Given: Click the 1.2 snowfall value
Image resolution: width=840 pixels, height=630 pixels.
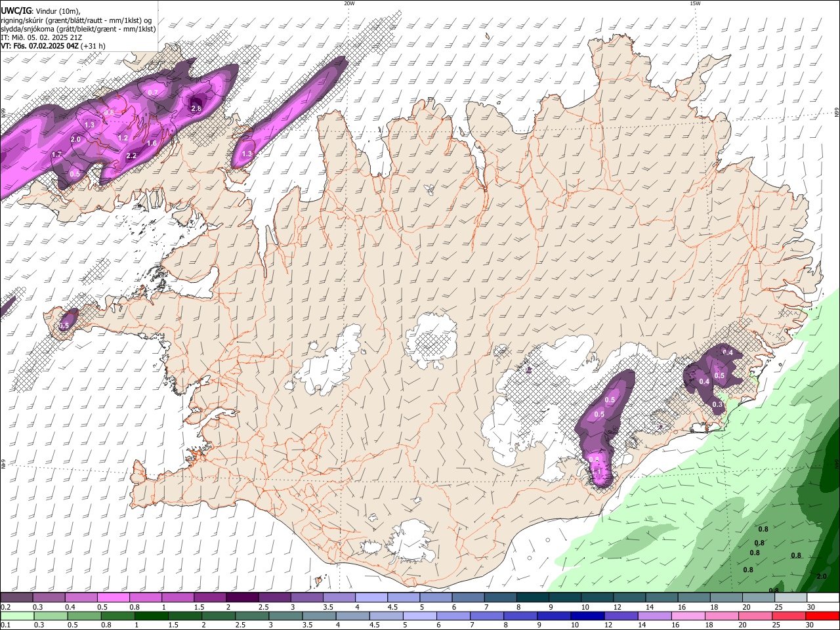Looking at the screenshot, I should pyautogui.click(x=123, y=138).
